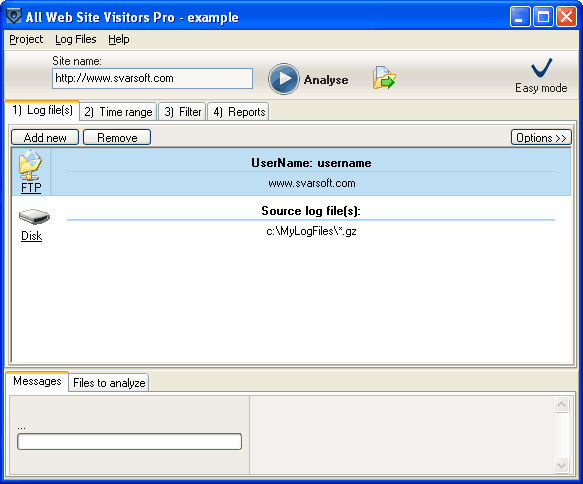Open the Reports tab
Screen dimensions: 583x484
[238, 112]
